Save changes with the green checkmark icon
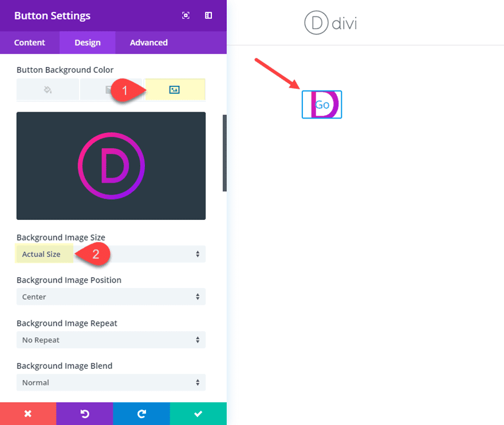Viewport: 504px width, 425px height. [x=198, y=413]
